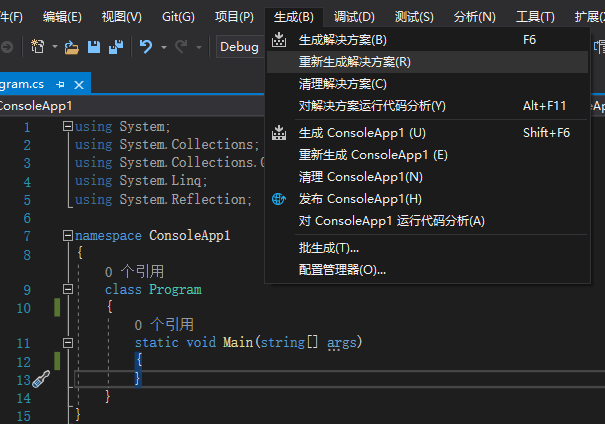
Task: Collapse the ConsoleApp1 namespace block
Action: (x=67, y=236)
